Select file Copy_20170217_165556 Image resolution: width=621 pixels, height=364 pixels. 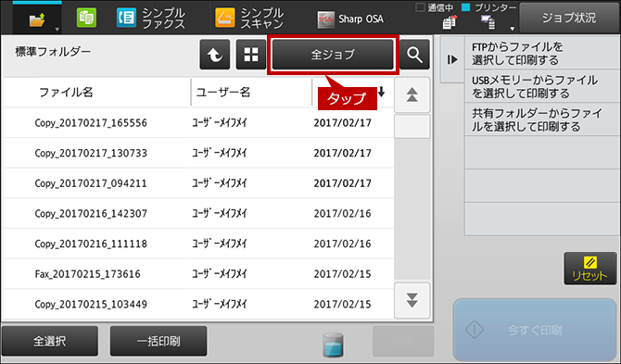pos(199,122)
